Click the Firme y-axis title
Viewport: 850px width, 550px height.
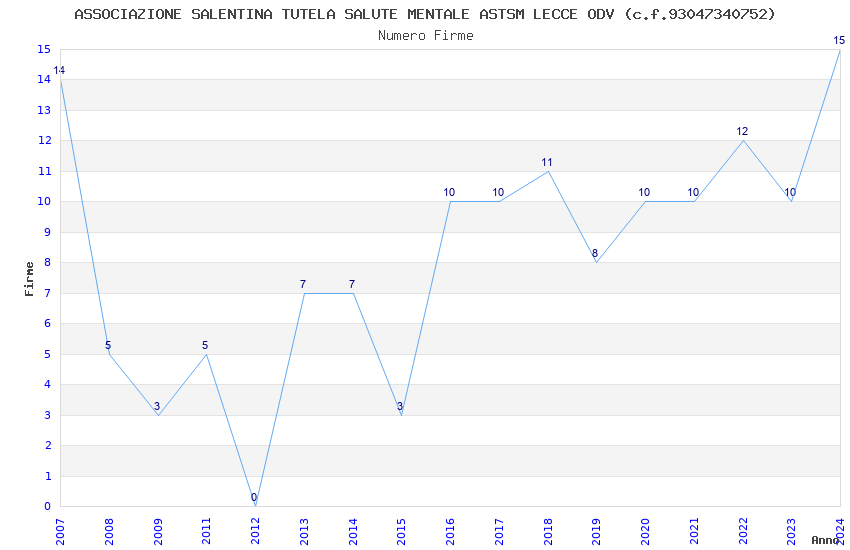pyautogui.click(x=29, y=279)
